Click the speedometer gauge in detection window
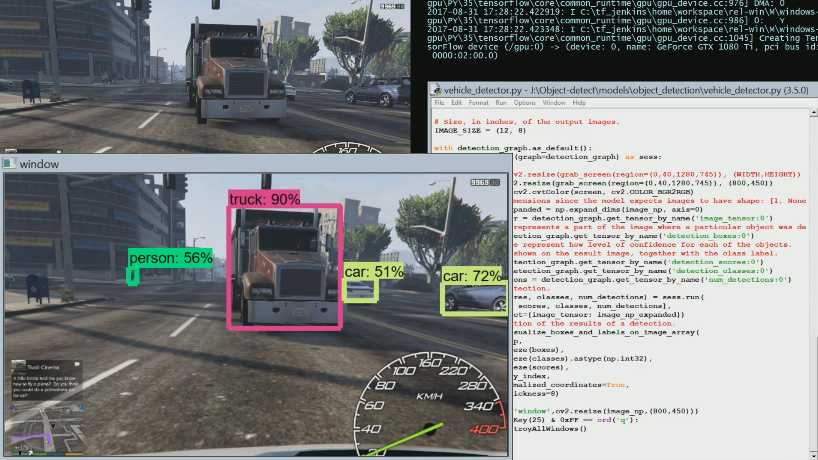The height and width of the screenshot is (460, 818). [x=430, y=402]
